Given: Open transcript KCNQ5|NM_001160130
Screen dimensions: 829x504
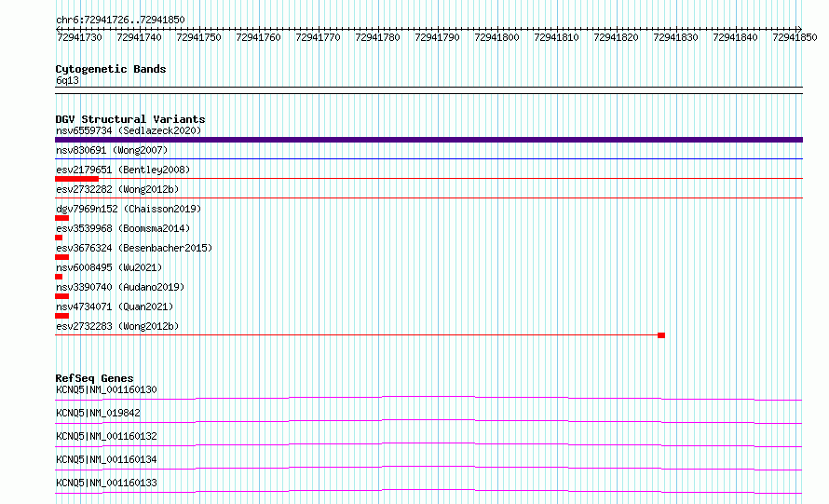Looking at the screenshot, I should click(106, 389).
